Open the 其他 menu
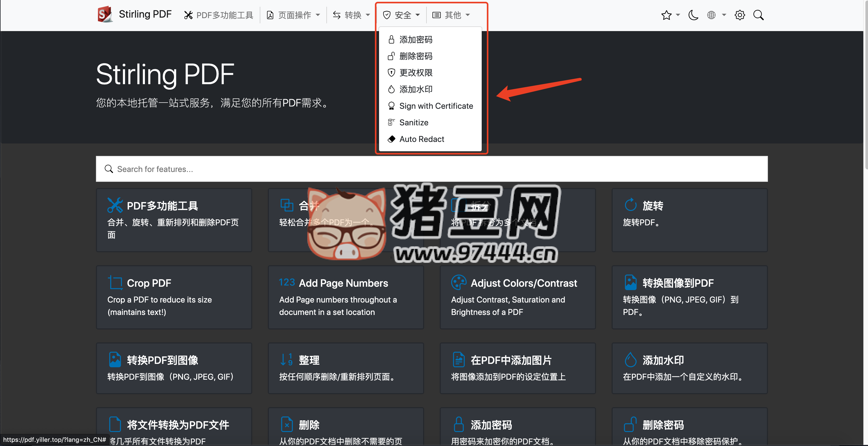This screenshot has width=868, height=446. coord(451,15)
